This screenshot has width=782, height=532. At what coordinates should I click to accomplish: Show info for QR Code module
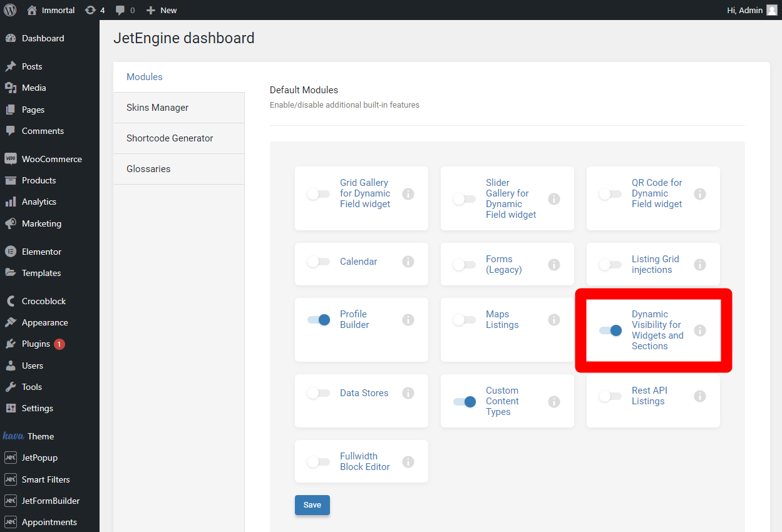pyautogui.click(x=700, y=194)
